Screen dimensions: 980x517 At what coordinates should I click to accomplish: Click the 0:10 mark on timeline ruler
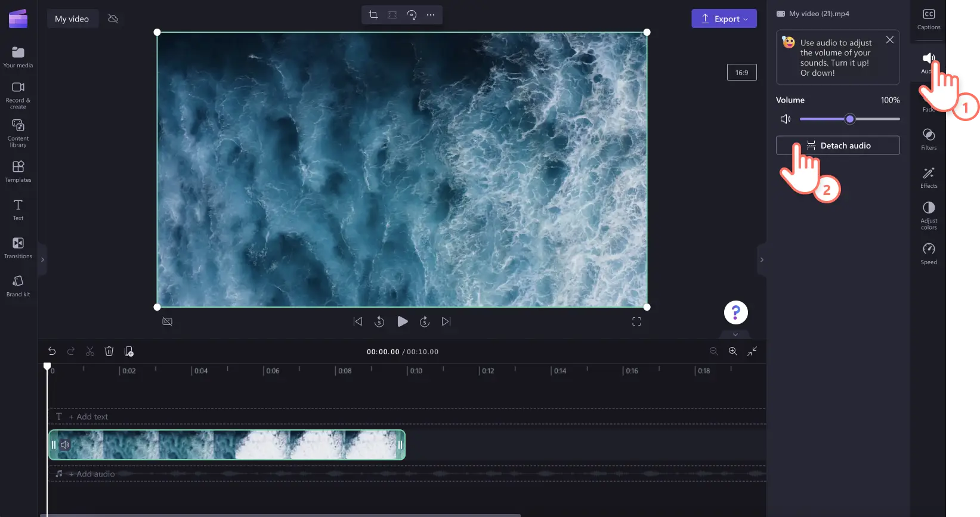click(415, 371)
